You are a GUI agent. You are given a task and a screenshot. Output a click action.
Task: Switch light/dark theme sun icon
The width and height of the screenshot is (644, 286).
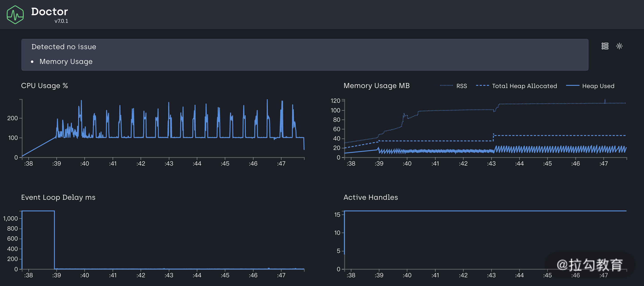(x=619, y=46)
